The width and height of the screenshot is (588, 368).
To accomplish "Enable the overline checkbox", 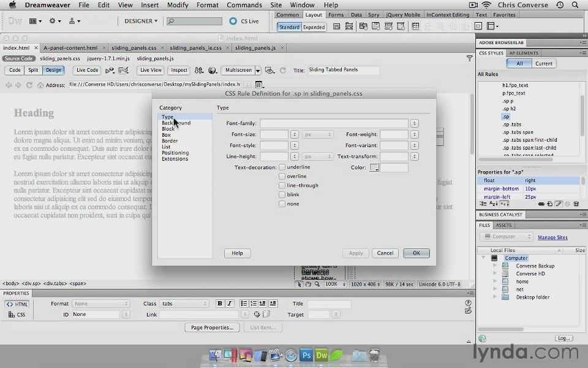I will coord(282,176).
